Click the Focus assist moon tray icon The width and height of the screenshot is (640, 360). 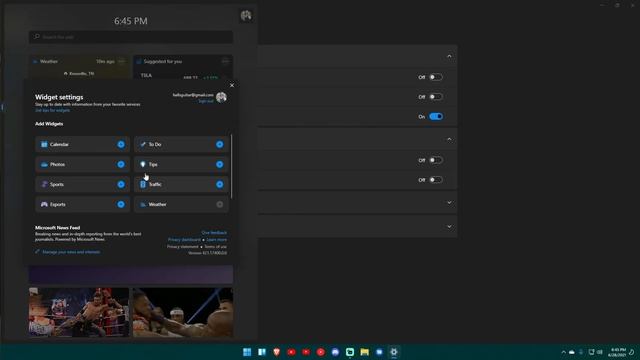(632, 352)
